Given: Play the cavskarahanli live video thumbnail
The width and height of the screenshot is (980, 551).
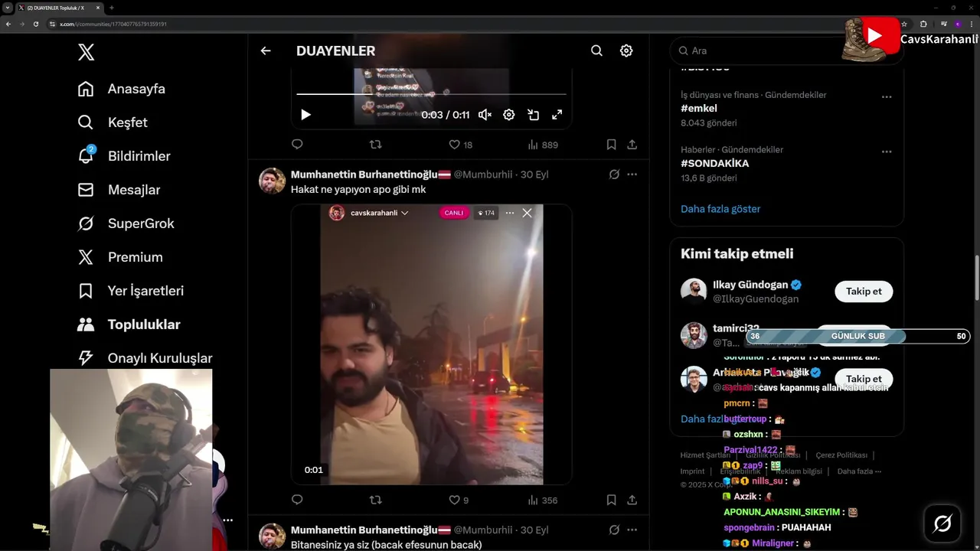Looking at the screenshot, I should [432, 344].
